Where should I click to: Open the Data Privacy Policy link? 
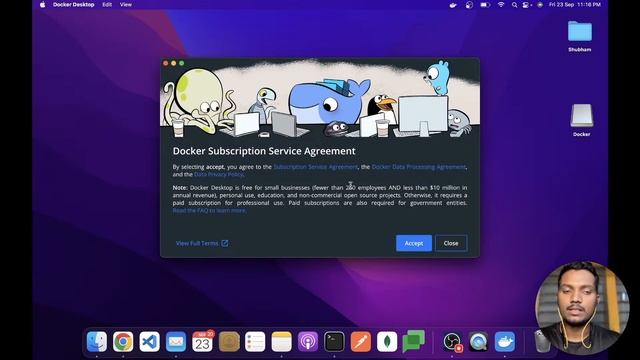coord(219,174)
